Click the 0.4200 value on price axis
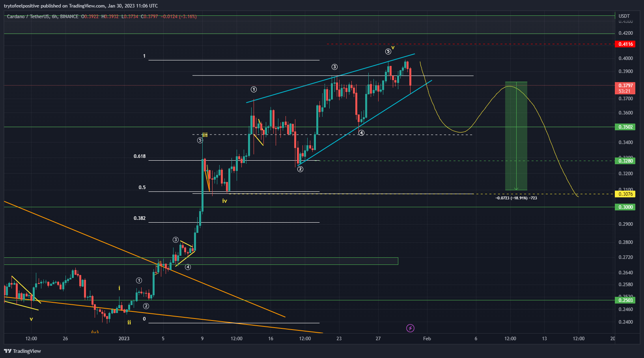This screenshot has width=644, height=358. 625,33
